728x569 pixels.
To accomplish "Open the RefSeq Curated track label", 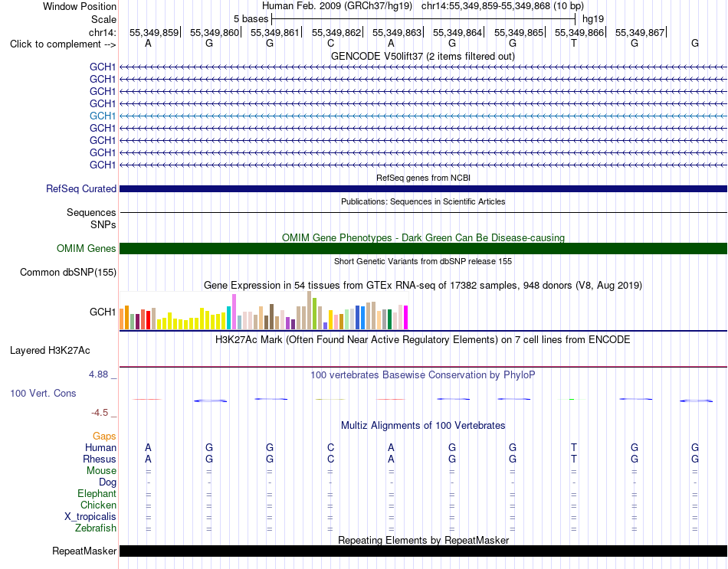I will (x=81, y=189).
